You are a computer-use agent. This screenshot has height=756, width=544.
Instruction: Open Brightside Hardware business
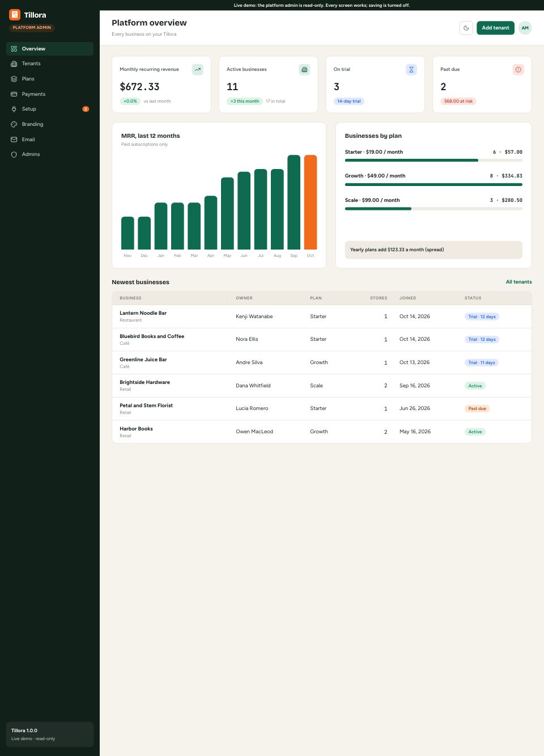(x=322, y=386)
